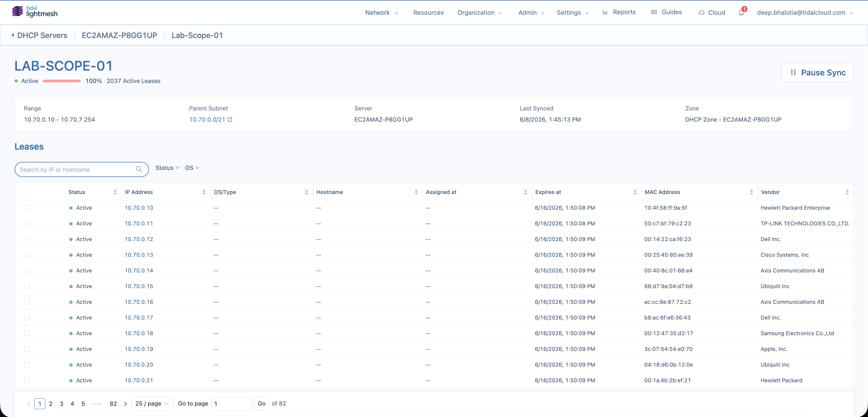Click the Tidal Lightmesh logo
The height and width of the screenshot is (417, 868).
35,12
